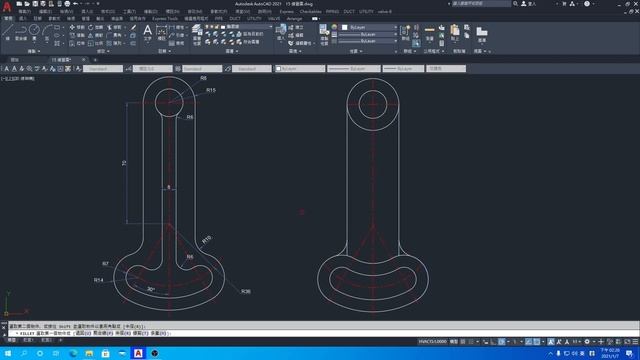The height and width of the screenshot is (360, 640).
Task: Click the Erase tool icon
Action: click(133, 27)
